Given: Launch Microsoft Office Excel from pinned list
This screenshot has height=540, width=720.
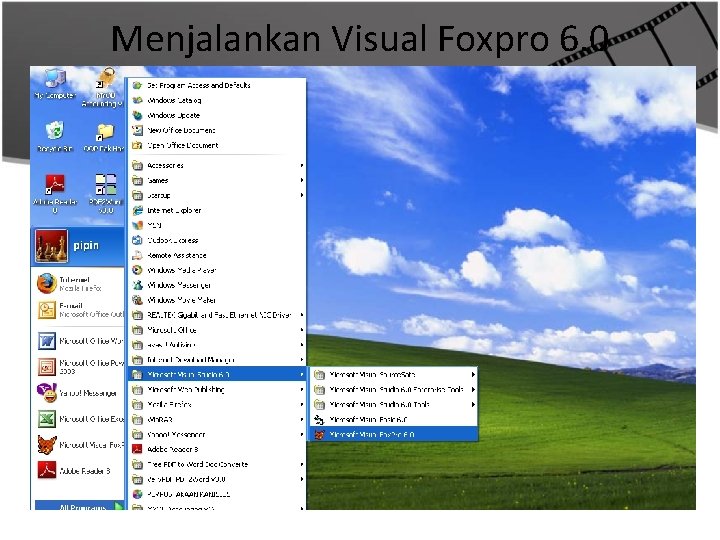Looking at the screenshot, I should [x=79, y=419].
